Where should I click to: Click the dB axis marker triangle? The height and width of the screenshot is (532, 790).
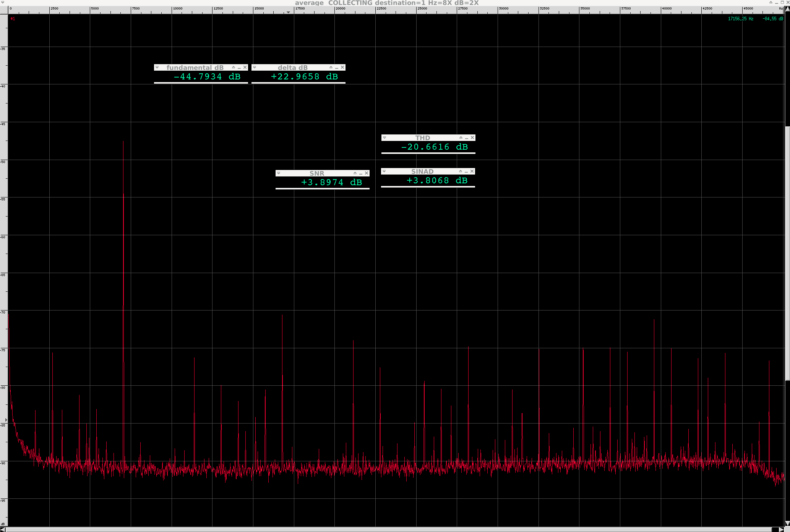click(6, 420)
